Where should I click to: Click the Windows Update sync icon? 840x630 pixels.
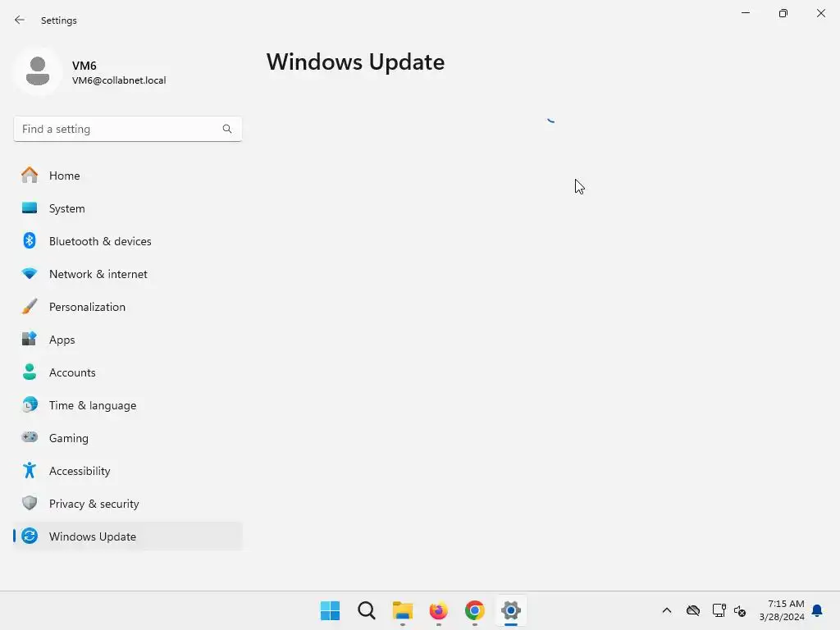pos(30,536)
